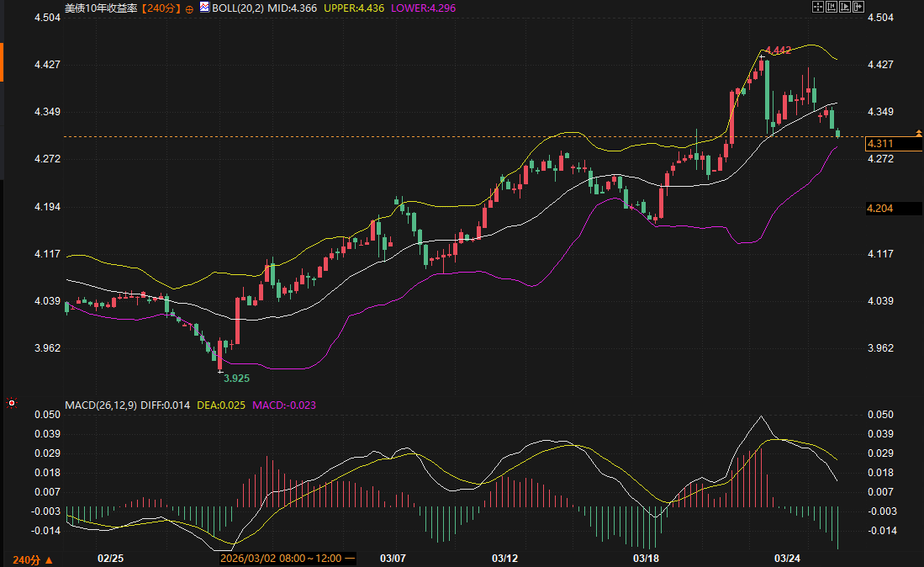Click the 03/07 date on the time axis
The height and width of the screenshot is (567, 924).
393,558
